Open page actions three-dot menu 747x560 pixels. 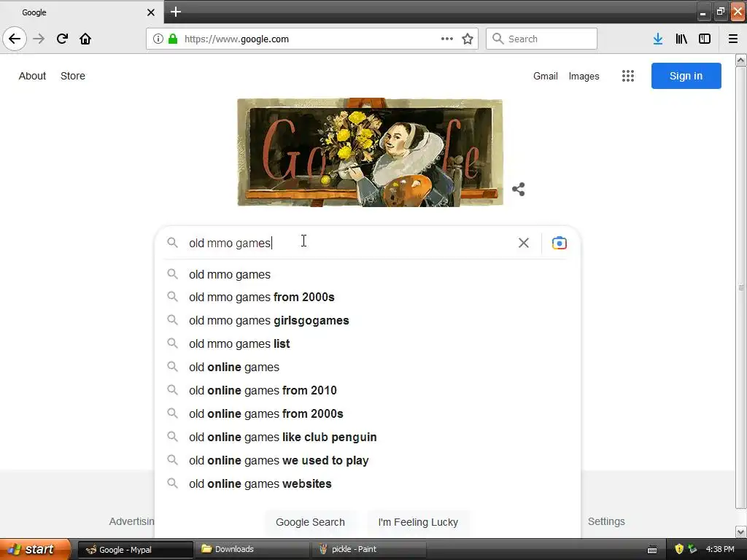coord(447,39)
